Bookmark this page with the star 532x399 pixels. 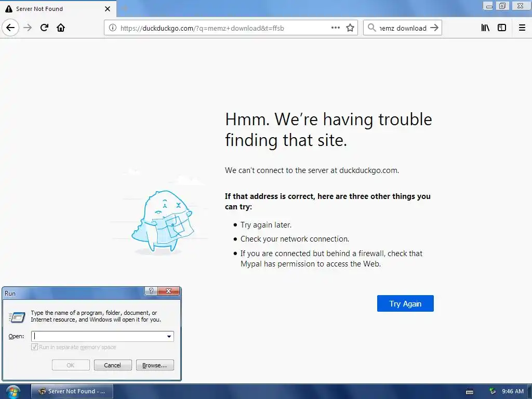click(350, 28)
